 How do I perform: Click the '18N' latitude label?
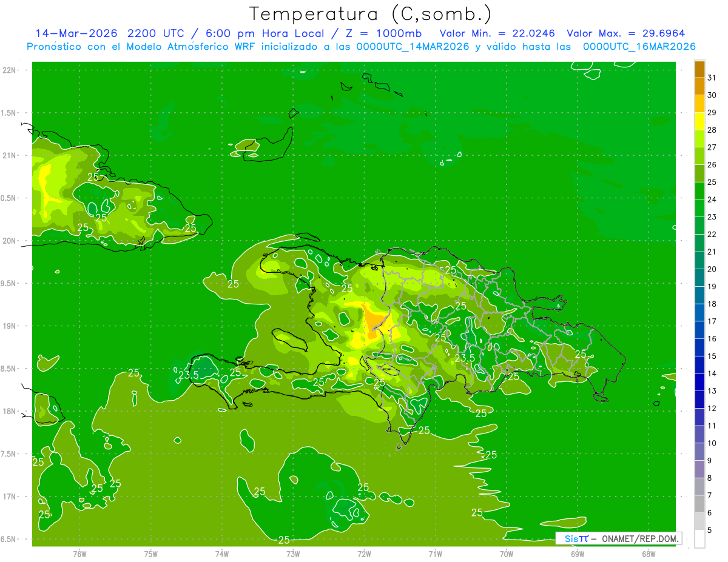[x=10, y=412]
